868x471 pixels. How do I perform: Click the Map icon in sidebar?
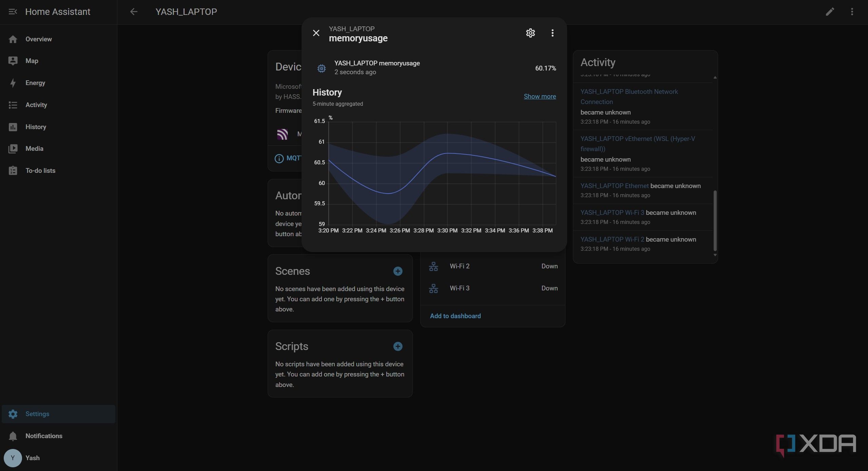(13, 61)
